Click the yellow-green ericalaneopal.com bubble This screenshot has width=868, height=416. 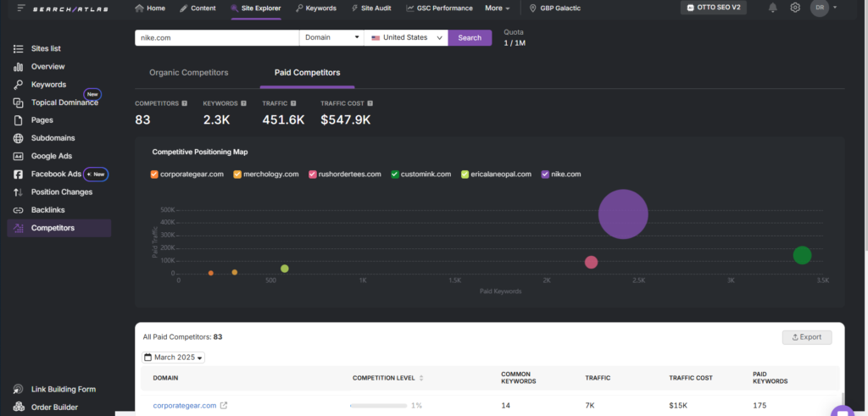pyautogui.click(x=285, y=269)
